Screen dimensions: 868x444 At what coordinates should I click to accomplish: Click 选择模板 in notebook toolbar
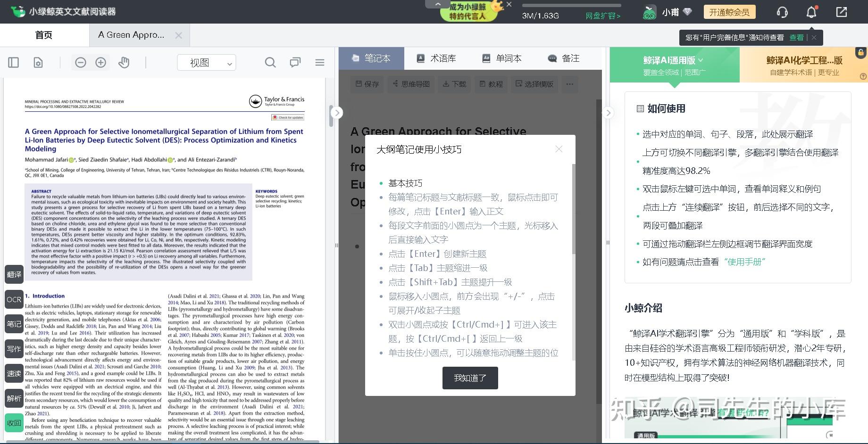pos(534,84)
